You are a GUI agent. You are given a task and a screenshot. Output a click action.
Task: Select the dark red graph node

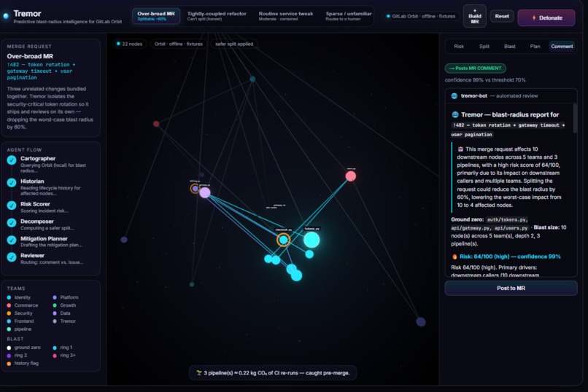(x=156, y=124)
